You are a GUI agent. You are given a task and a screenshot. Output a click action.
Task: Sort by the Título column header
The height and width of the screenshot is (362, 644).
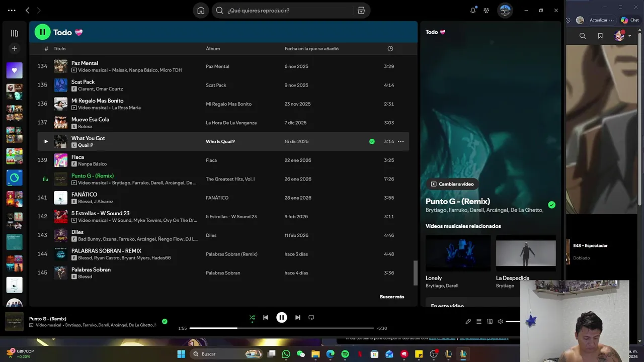[60, 49]
